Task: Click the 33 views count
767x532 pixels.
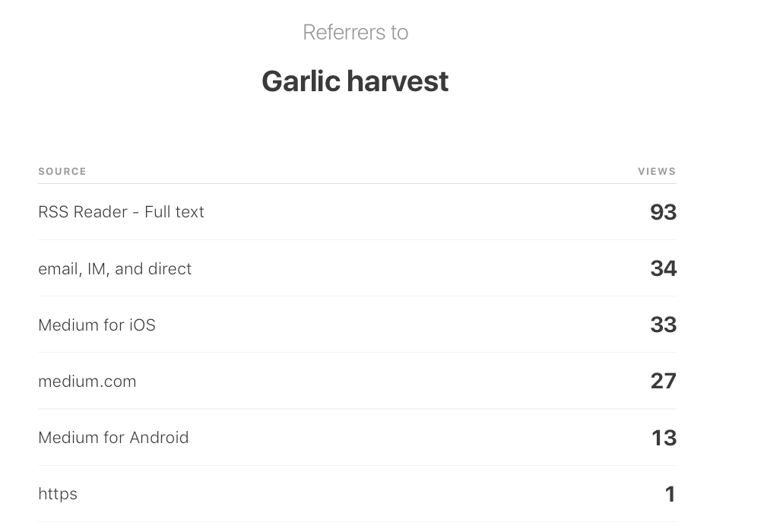Action: [x=663, y=325]
